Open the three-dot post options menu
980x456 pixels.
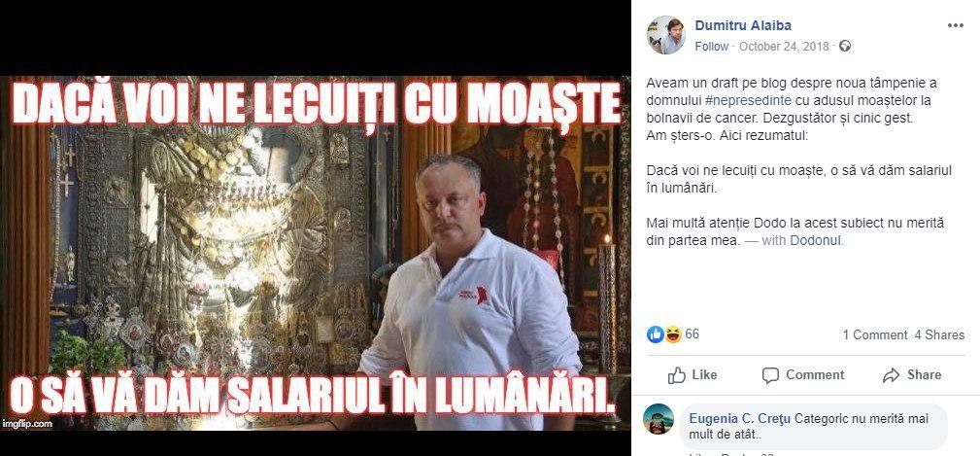coord(955,25)
